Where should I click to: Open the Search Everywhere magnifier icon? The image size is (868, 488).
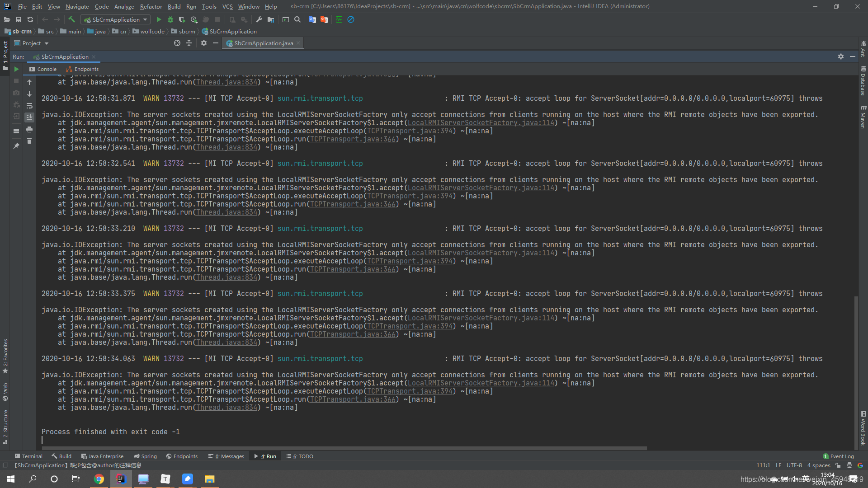[x=297, y=19]
